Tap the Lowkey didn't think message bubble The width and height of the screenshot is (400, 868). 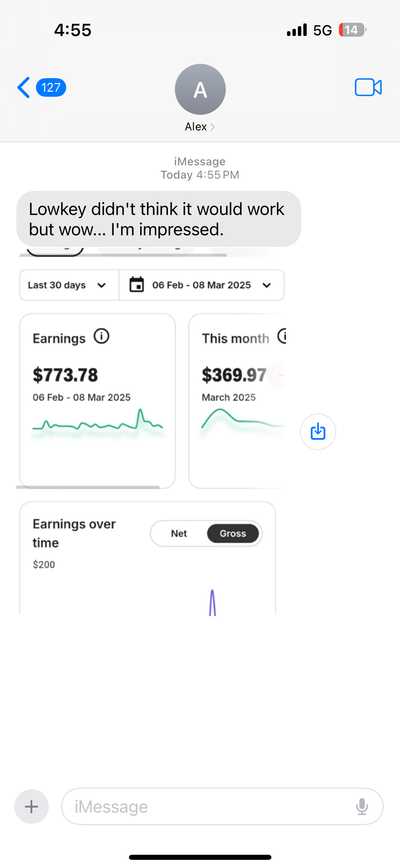tap(158, 219)
